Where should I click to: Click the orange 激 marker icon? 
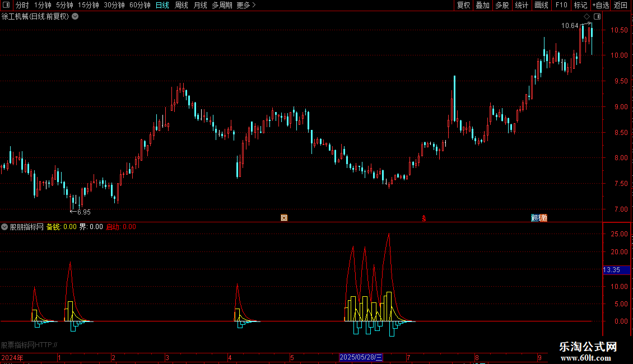point(543,218)
